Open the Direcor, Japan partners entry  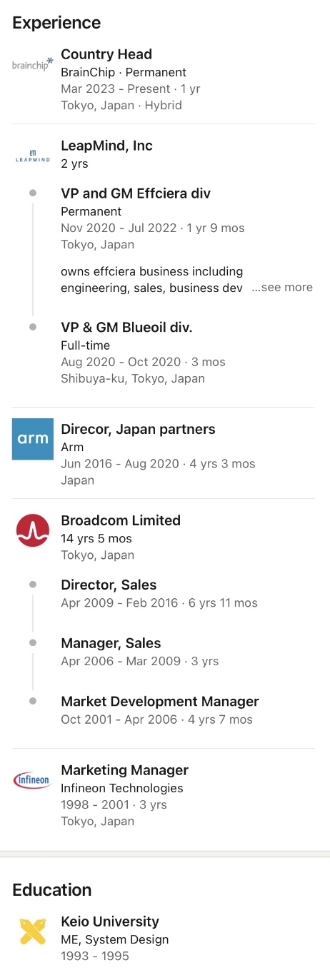tap(138, 430)
